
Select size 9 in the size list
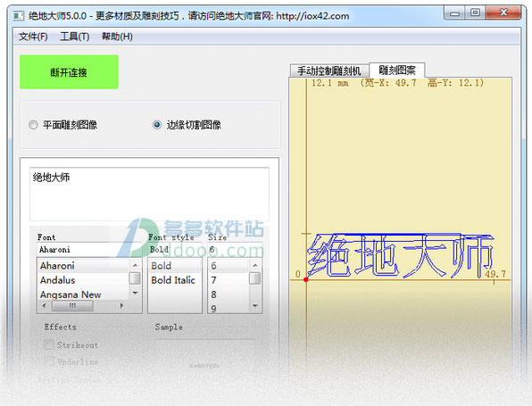[229, 308]
